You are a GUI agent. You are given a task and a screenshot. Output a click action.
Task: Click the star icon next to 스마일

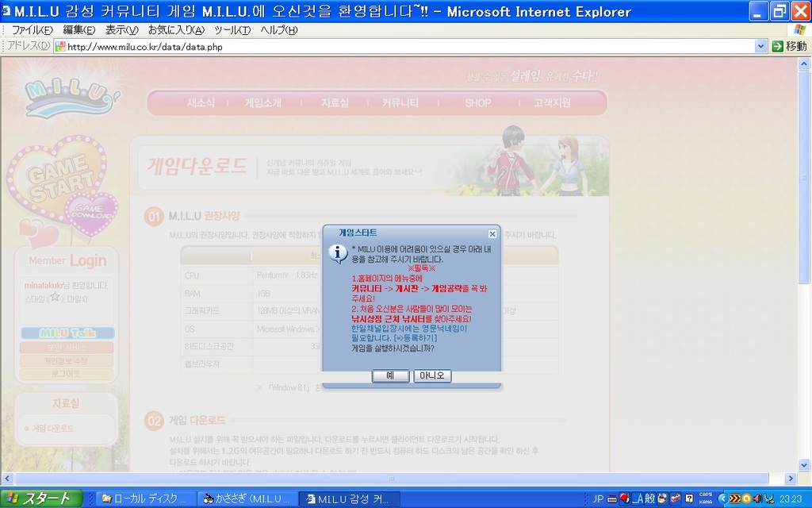pos(55,297)
